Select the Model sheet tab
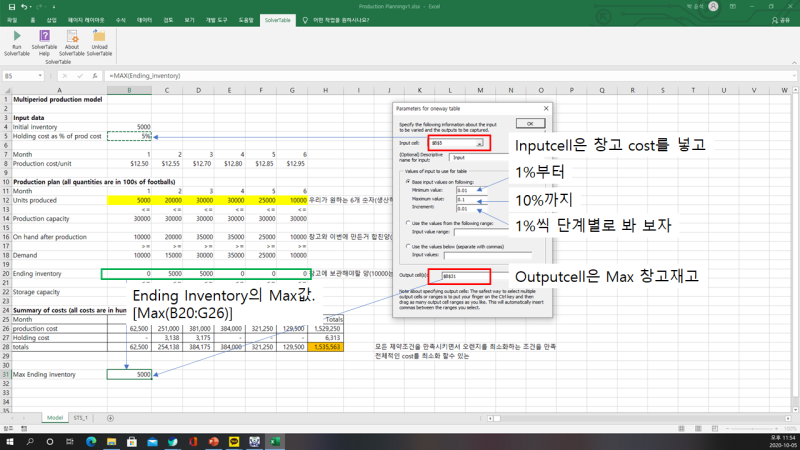The height and width of the screenshot is (450, 800). [x=55, y=418]
